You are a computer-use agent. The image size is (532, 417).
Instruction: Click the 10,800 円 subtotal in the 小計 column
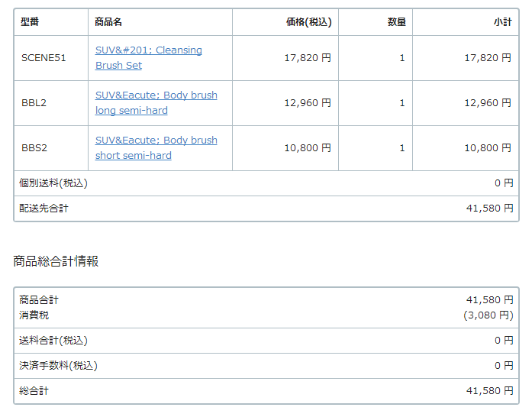488,148
